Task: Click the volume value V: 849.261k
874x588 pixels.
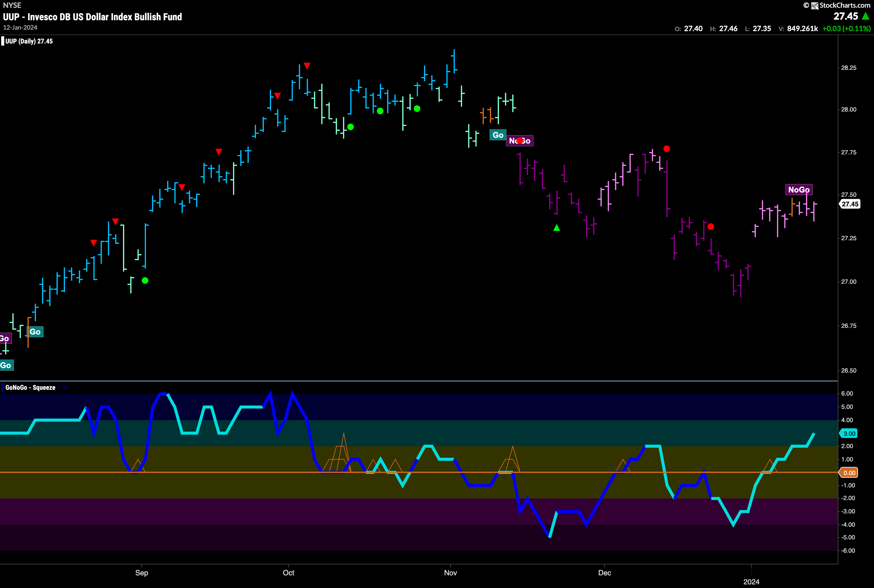Action: click(798, 28)
